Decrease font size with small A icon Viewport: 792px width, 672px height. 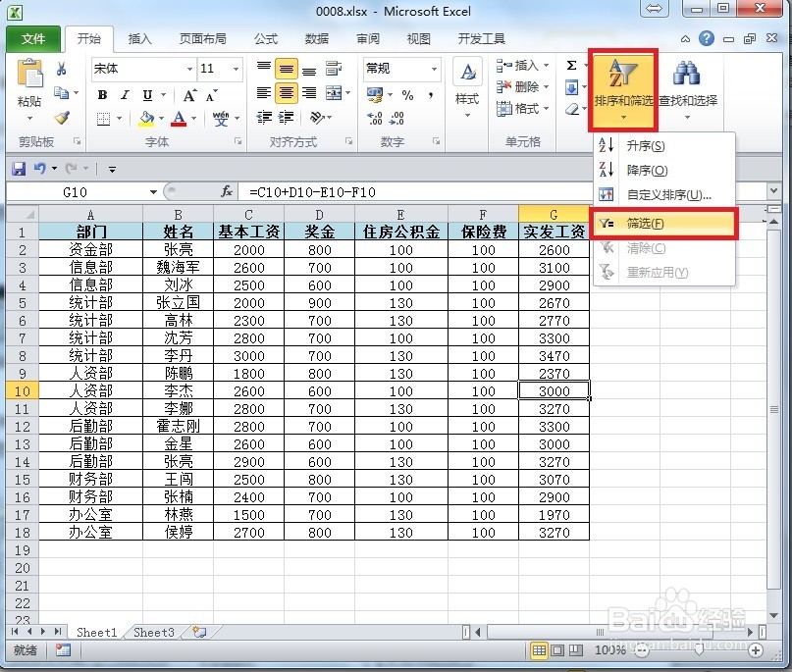(x=211, y=95)
